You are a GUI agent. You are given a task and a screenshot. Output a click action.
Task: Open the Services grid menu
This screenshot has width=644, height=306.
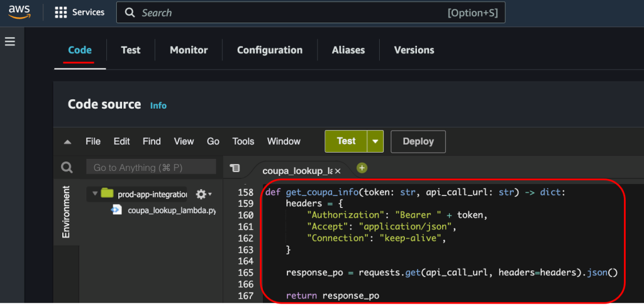point(61,13)
